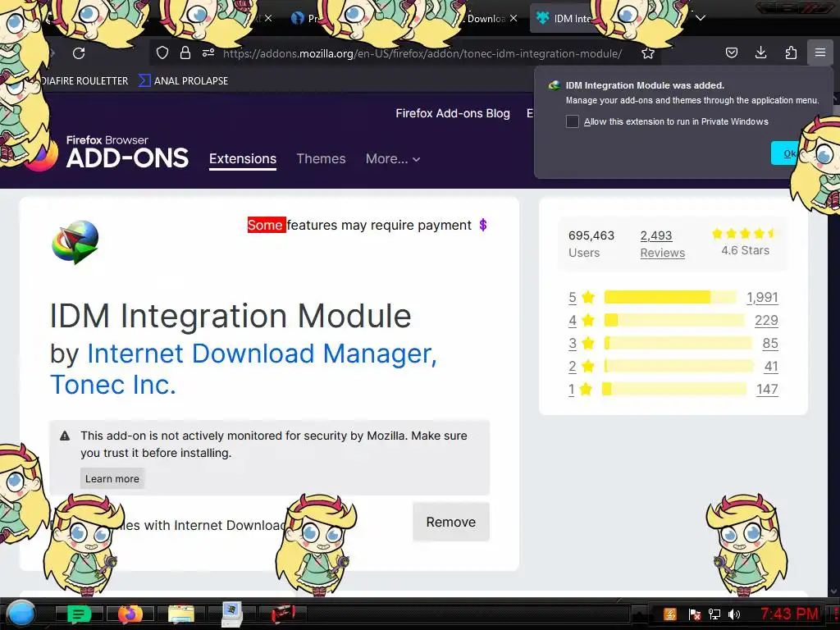
Task: Click the 3-star rating bar
Action: coord(678,343)
